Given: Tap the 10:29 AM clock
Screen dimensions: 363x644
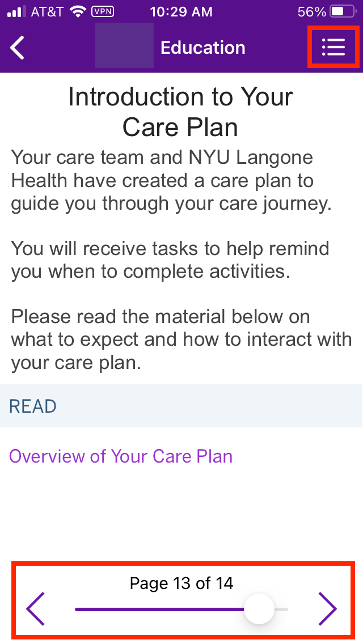Looking at the screenshot, I should 181,11.
